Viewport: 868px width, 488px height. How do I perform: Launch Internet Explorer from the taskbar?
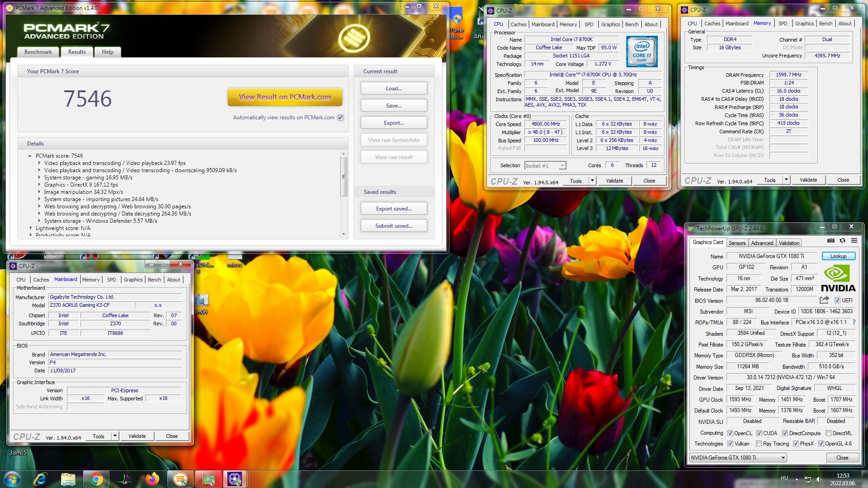click(x=40, y=479)
